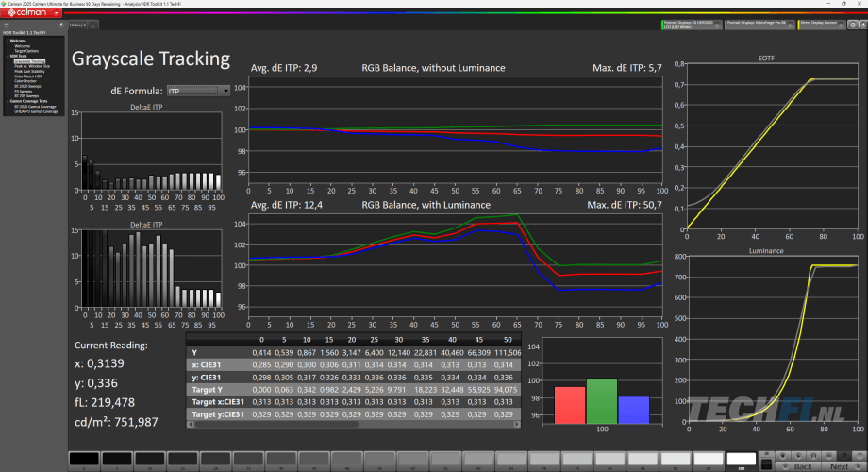Open UHDA-P3 Gamut Coverage page
The image size is (868, 472).
click(x=36, y=111)
